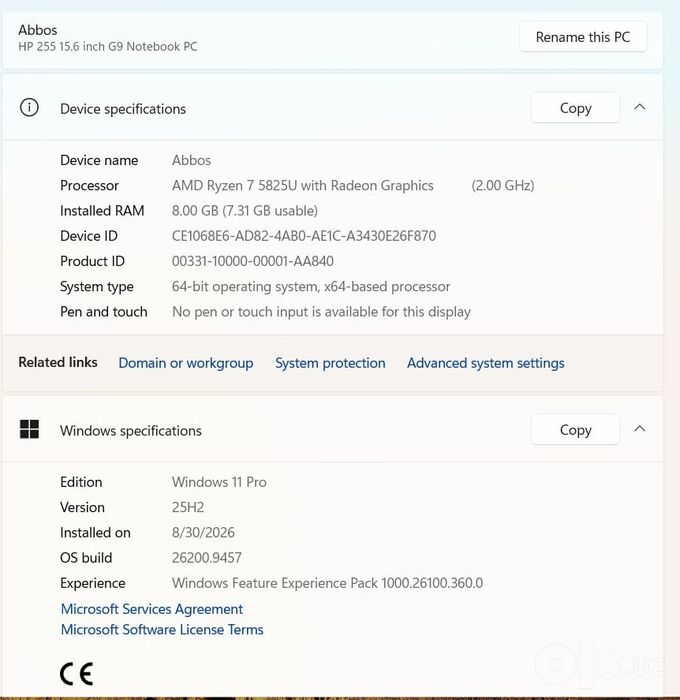Click the OS build label

coord(86,558)
